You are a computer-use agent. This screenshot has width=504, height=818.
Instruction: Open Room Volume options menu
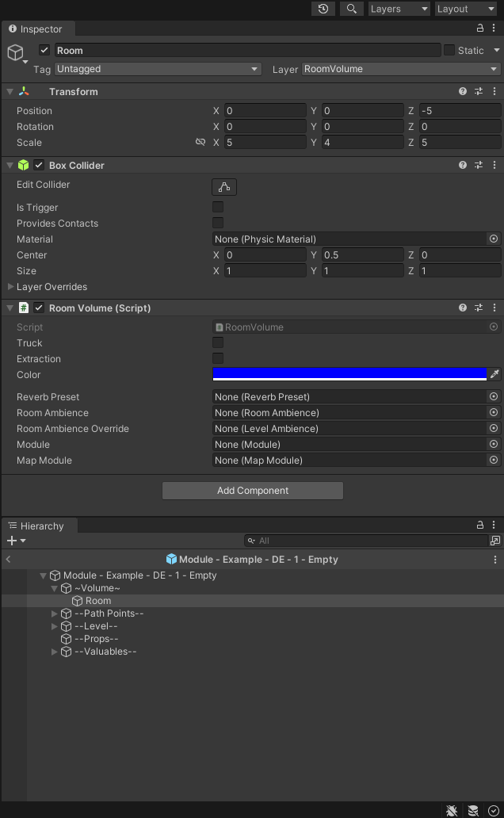(x=494, y=308)
